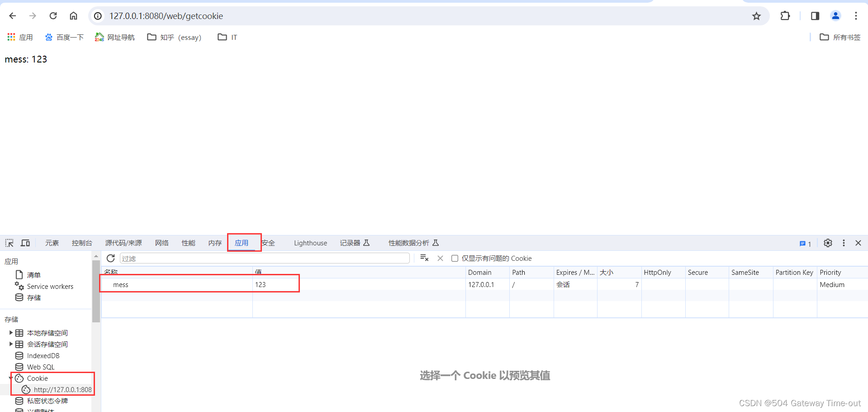Delete selected cookie X icon
Image resolution: width=868 pixels, height=412 pixels.
coord(440,258)
